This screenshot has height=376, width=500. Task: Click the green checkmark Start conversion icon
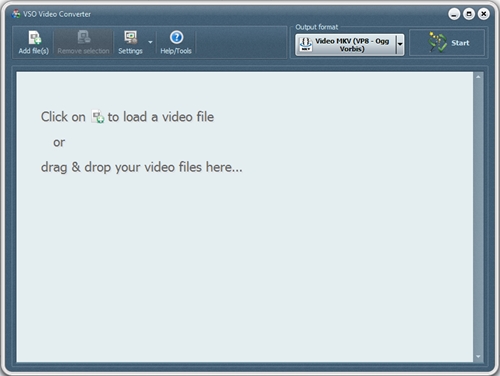(x=437, y=43)
